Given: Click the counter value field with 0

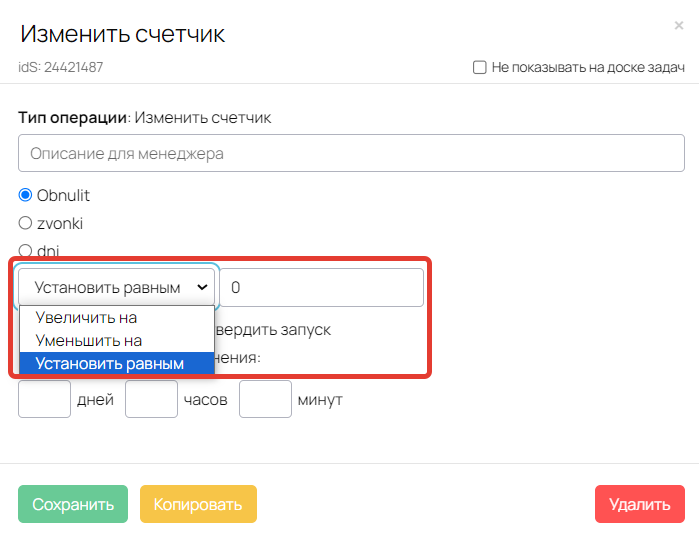Looking at the screenshot, I should click(321, 287).
